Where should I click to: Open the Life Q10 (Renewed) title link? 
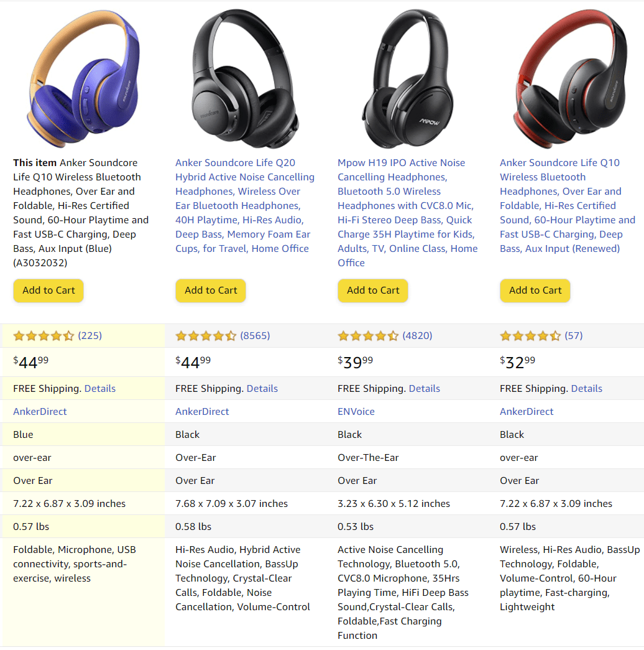pos(568,206)
